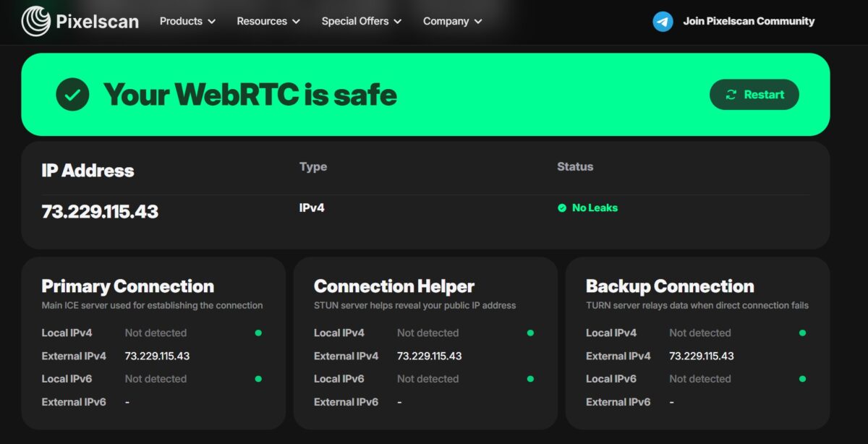This screenshot has height=444, width=868.
Task: Click Backup Connection Local IPv4 green dot
Action: pos(802,333)
